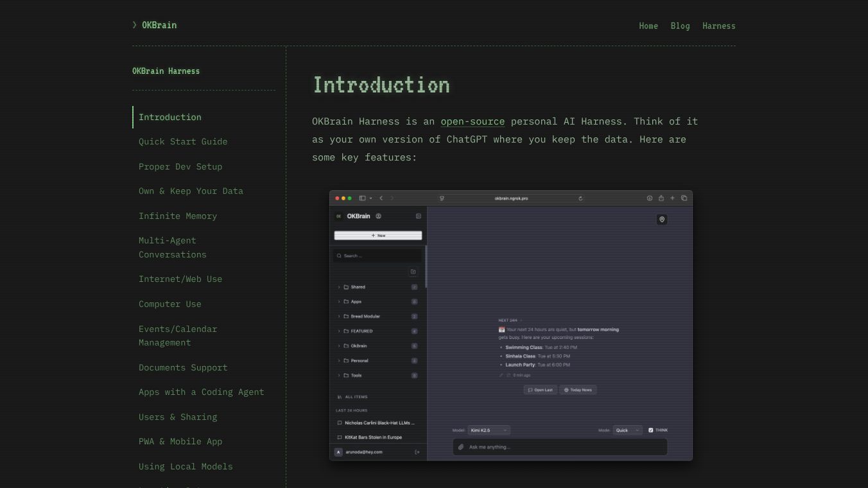Click the Safari tab overview icon
This screenshot has height=488, width=868.
[x=684, y=198]
